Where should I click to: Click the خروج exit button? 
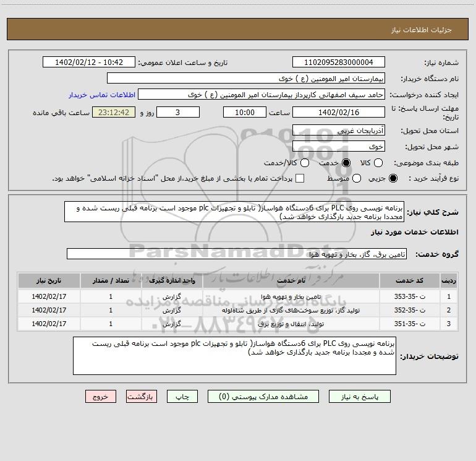(101, 397)
